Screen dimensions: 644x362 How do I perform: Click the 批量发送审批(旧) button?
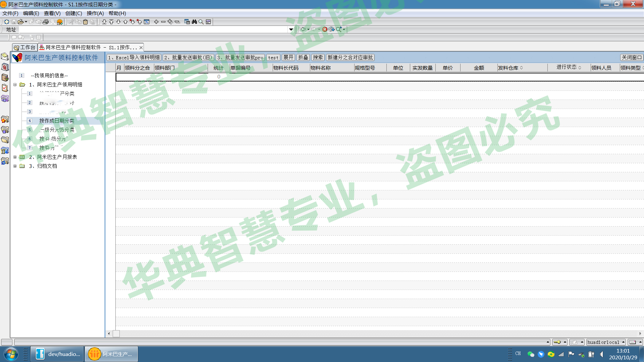pos(189,58)
